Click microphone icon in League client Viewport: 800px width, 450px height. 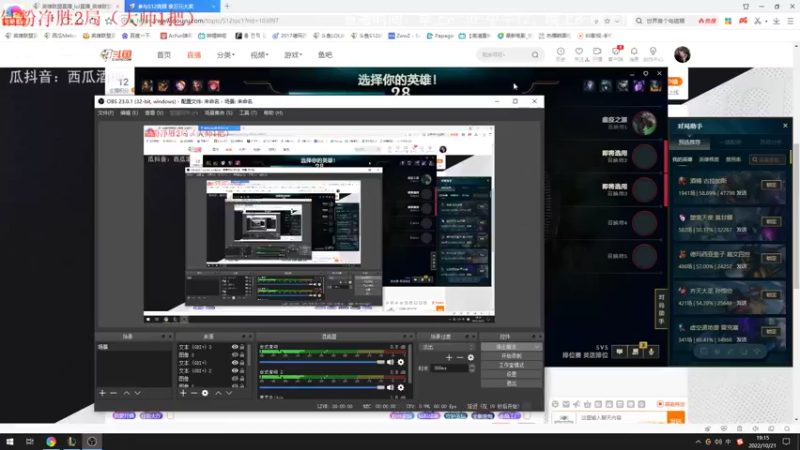[x=651, y=352]
